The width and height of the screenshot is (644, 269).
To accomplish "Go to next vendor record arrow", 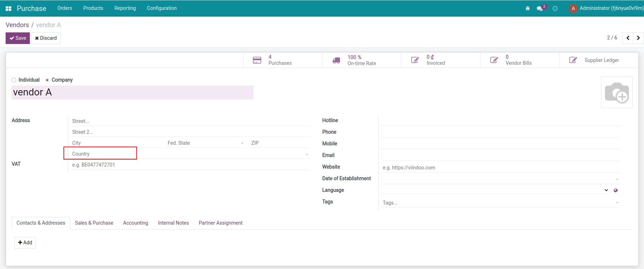I will (x=638, y=38).
